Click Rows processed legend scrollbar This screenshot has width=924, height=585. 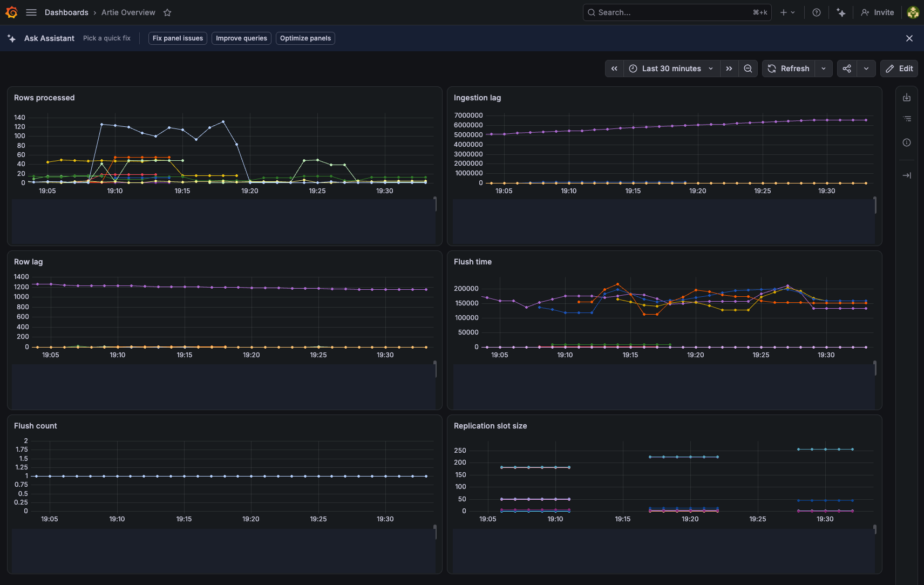pyautogui.click(x=435, y=204)
